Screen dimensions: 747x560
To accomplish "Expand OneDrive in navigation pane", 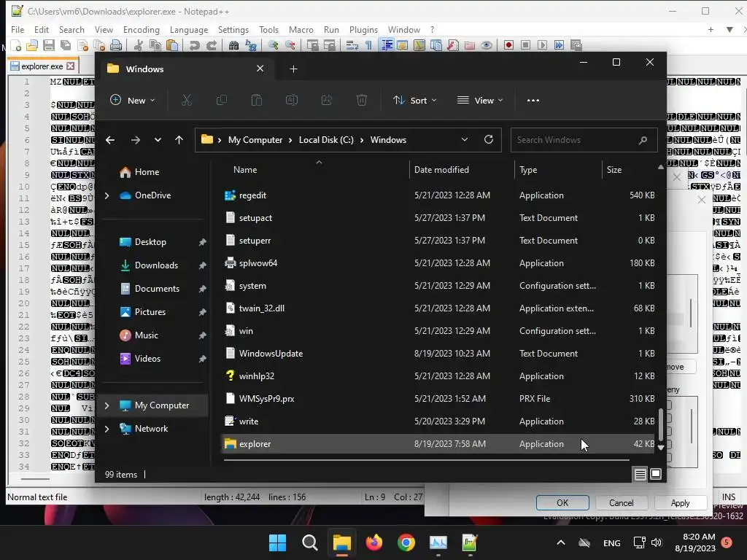I will pyautogui.click(x=107, y=195).
